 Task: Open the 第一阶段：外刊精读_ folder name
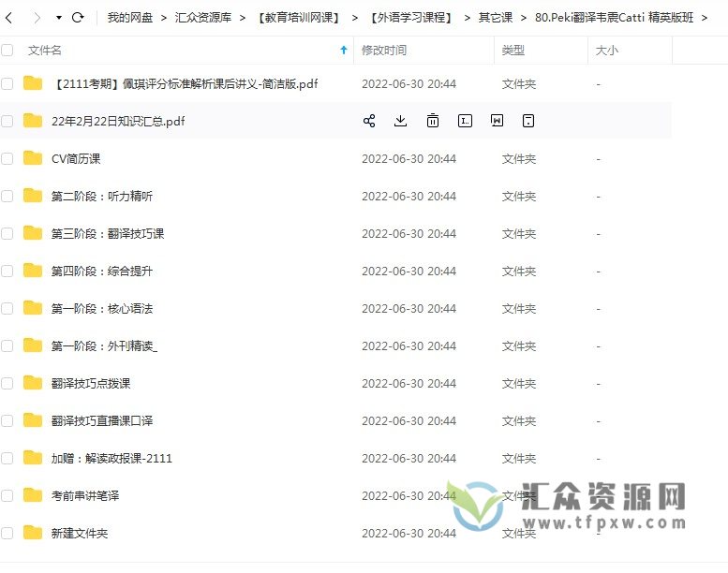pos(104,346)
